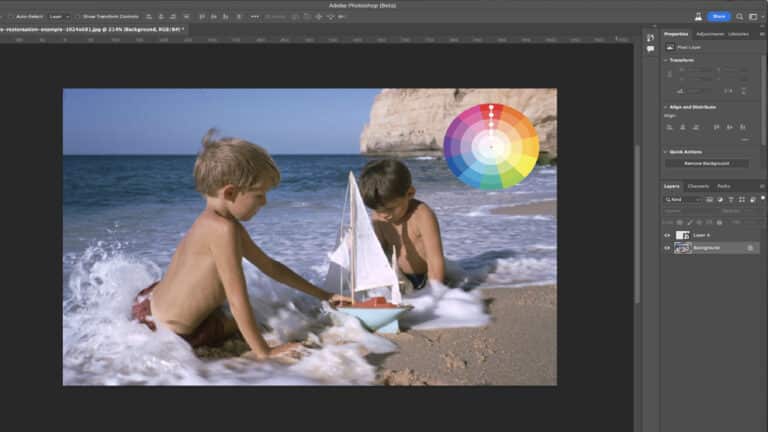Open the Kind filter dropdown in Layers
This screenshot has height=432, width=768.
[x=684, y=200]
